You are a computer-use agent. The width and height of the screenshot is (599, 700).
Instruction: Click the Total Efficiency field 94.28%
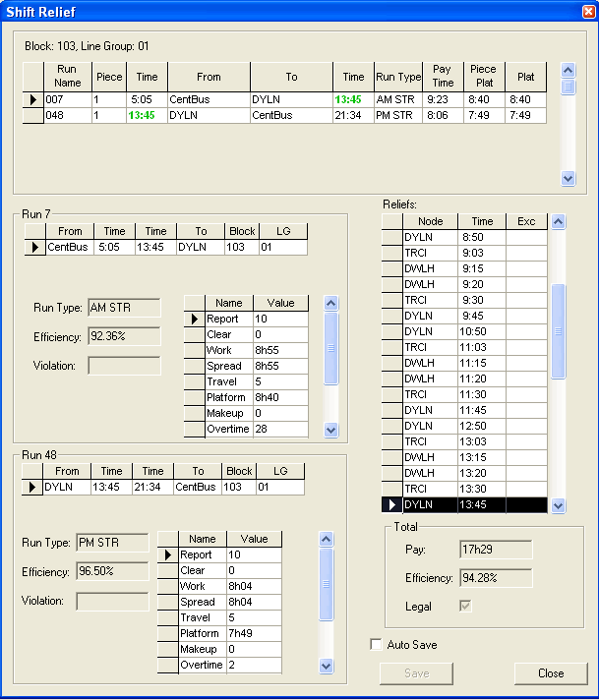pos(496,578)
